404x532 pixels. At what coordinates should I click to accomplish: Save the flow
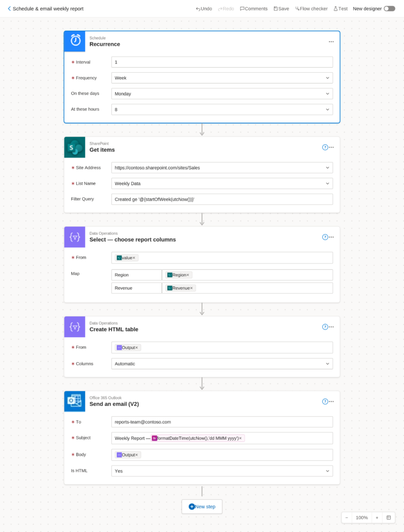click(x=281, y=9)
